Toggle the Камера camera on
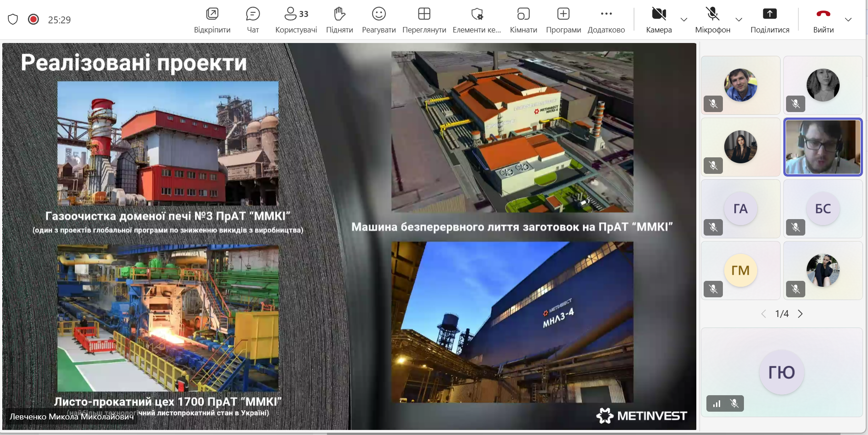The image size is (868, 435). 659,20
